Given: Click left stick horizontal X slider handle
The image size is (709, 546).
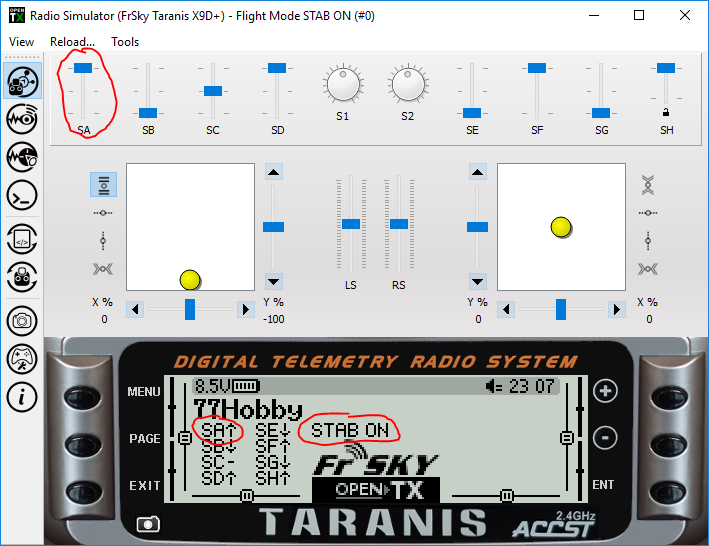Looking at the screenshot, I should point(190,310).
